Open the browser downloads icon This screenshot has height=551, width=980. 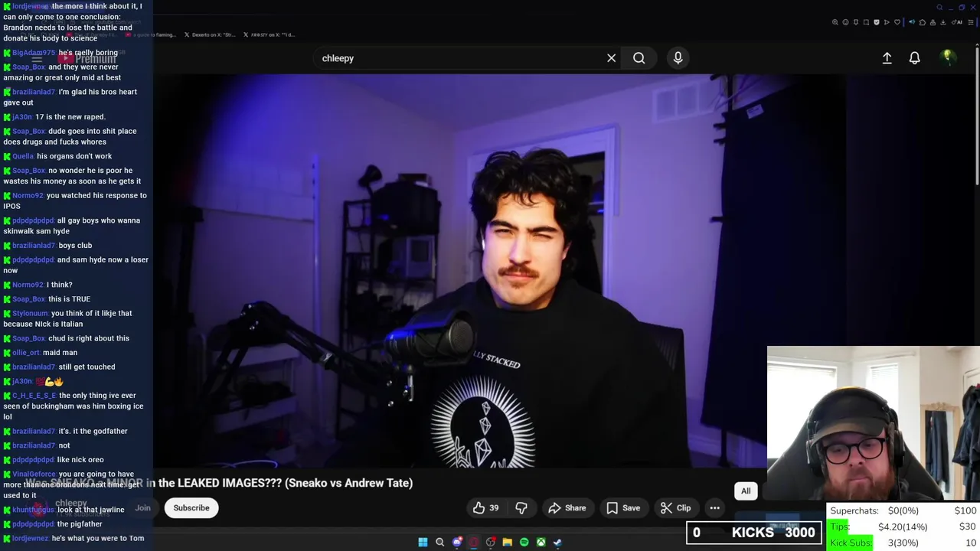pos(943,22)
